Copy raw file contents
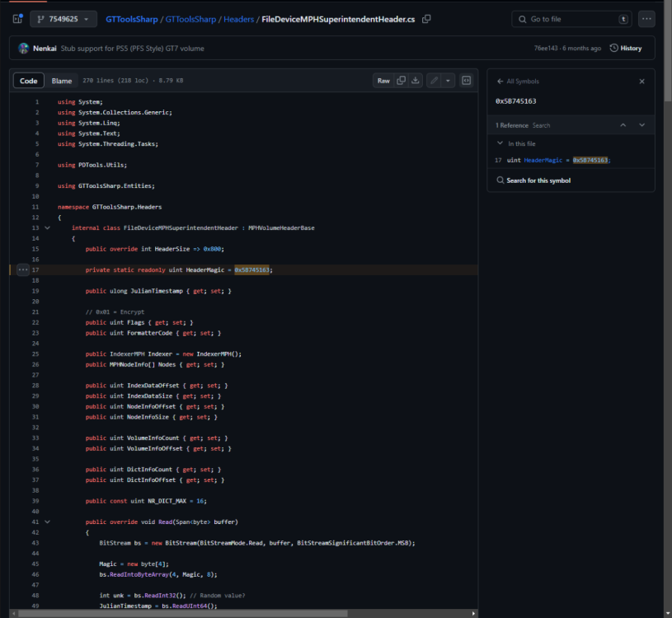Image resolution: width=672 pixels, height=618 pixels. [x=402, y=81]
